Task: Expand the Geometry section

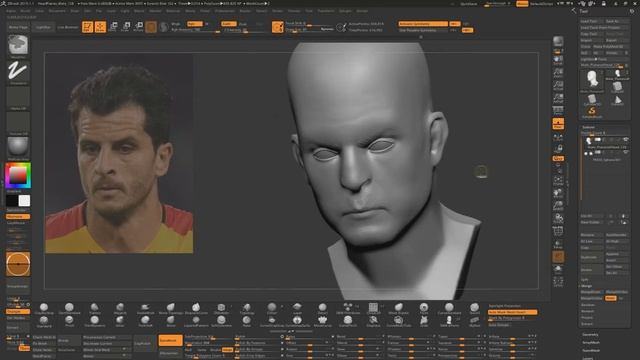Action: click(x=590, y=335)
